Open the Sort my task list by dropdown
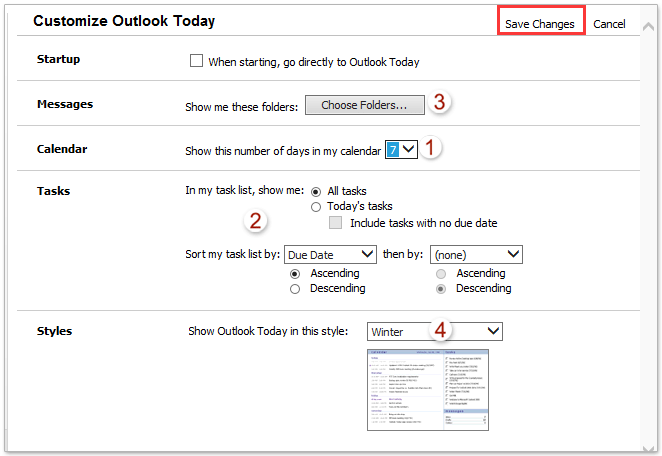This screenshot has width=662, height=456. 330,255
